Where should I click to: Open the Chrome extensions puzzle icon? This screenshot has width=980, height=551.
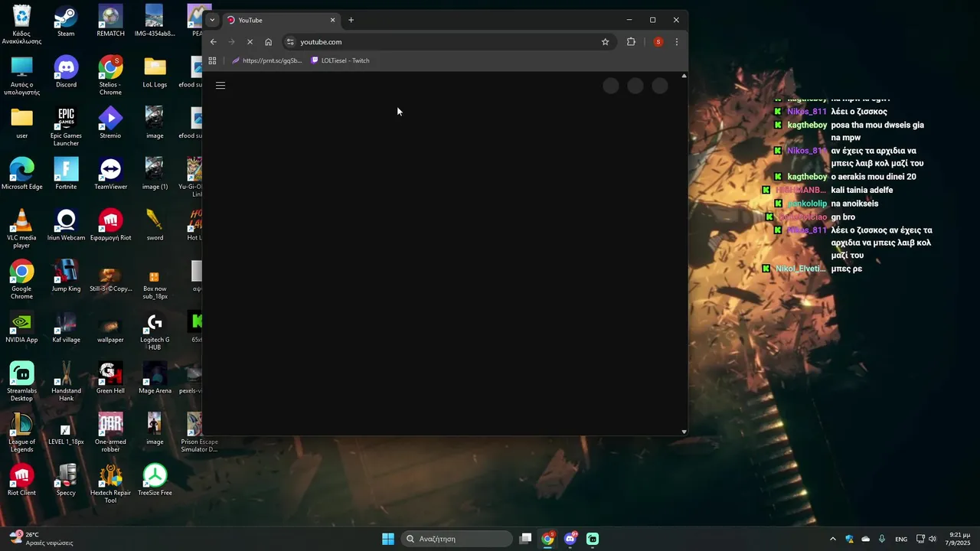(631, 42)
